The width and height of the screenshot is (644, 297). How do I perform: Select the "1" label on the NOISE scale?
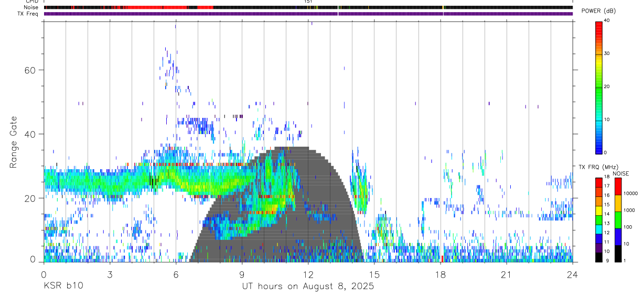pos(624,260)
